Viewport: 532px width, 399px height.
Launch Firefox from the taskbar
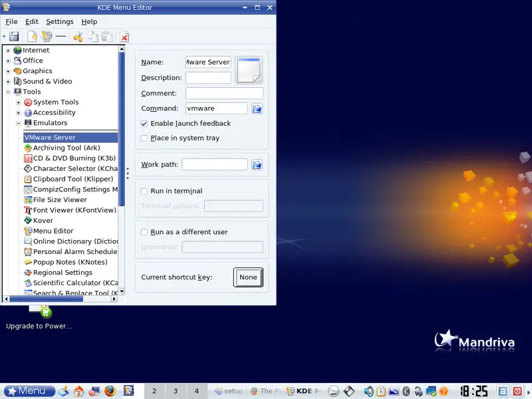pos(110,391)
